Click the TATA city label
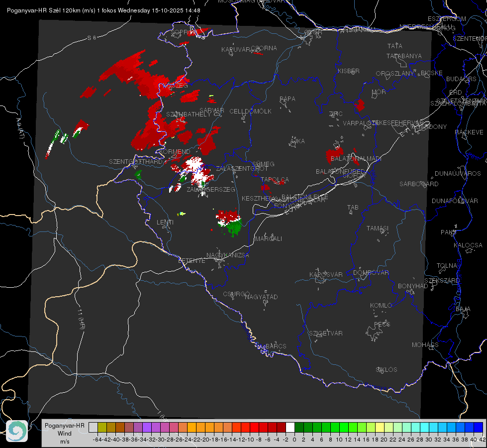This screenshot has width=487, height=448. tap(395, 46)
